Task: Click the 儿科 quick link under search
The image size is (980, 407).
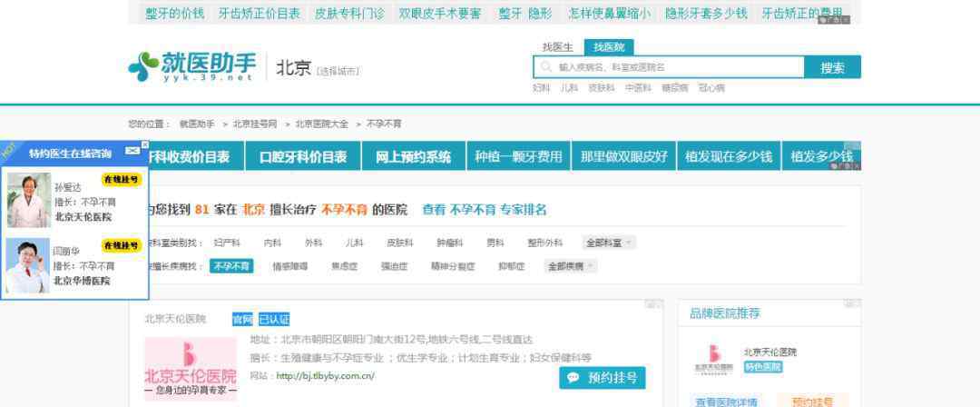Action: [569, 88]
